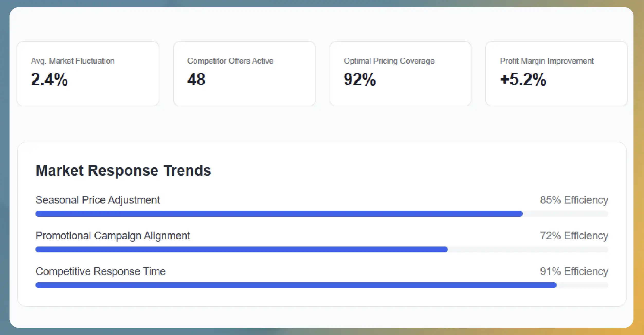This screenshot has height=335, width=644.
Task: Open the Optimal Pricing Coverage card
Action: [x=401, y=74]
